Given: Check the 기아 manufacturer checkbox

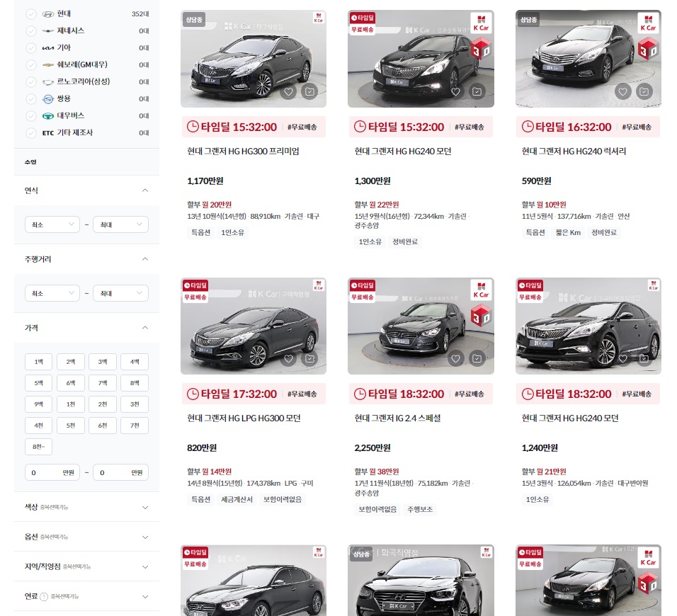Looking at the screenshot, I should [31, 47].
